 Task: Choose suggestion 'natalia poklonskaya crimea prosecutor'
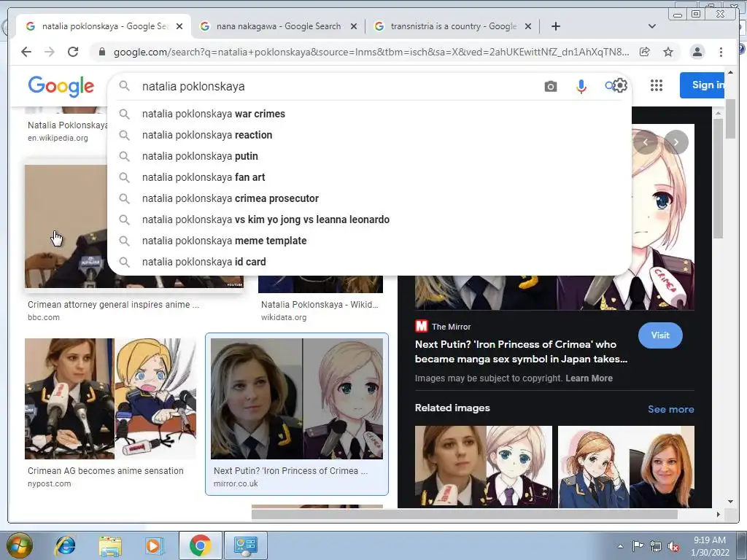369,198
